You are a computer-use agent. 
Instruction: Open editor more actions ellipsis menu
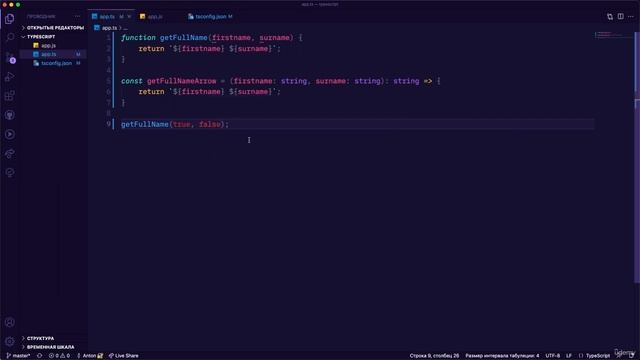(631, 16)
